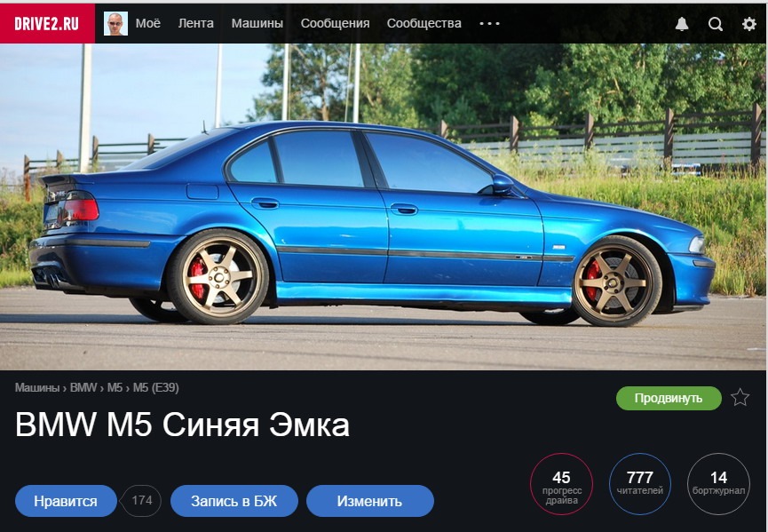Open the user profile avatar
Viewport: 768px width, 532px height.
point(115,23)
